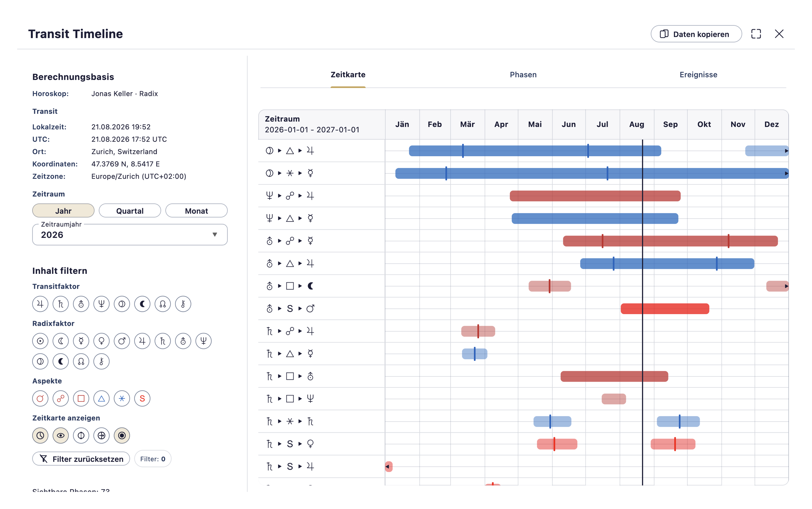This screenshot has width=812, height=509.
Task: Click the 'Zurich, Switzerland' location value
Action: [x=124, y=151]
